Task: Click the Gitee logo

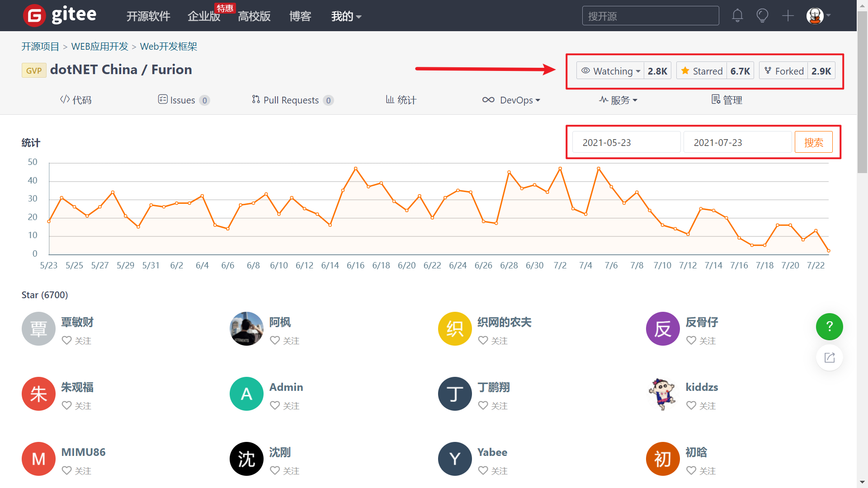Action: point(60,15)
